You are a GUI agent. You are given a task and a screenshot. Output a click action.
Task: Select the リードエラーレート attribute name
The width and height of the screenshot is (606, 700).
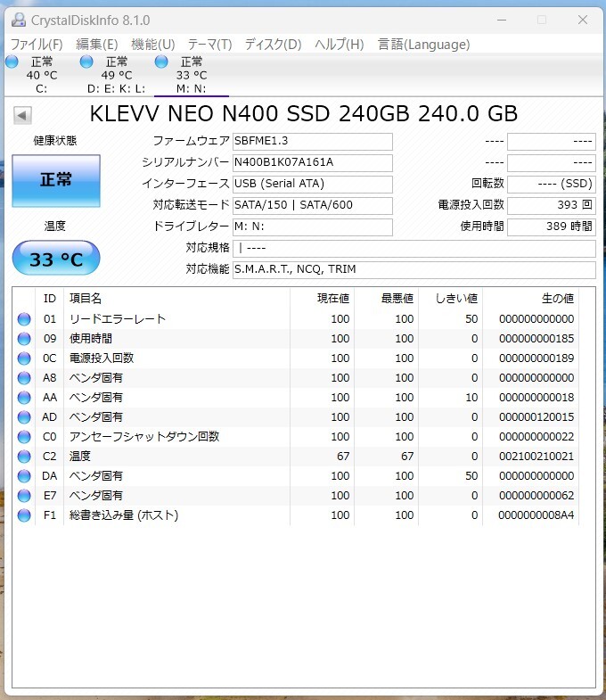point(118,319)
